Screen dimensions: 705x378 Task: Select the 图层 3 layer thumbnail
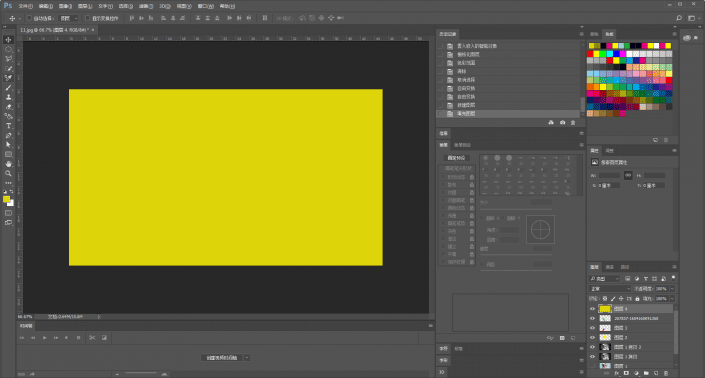(x=605, y=328)
